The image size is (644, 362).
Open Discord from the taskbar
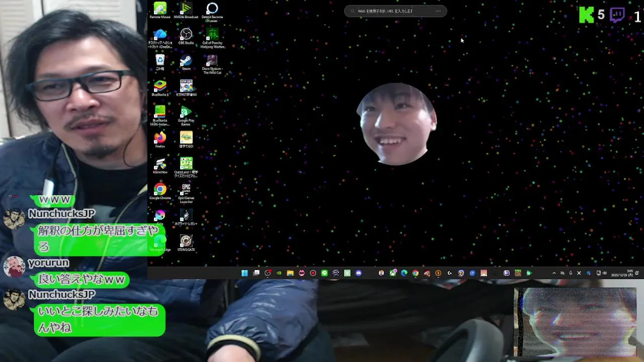359,273
